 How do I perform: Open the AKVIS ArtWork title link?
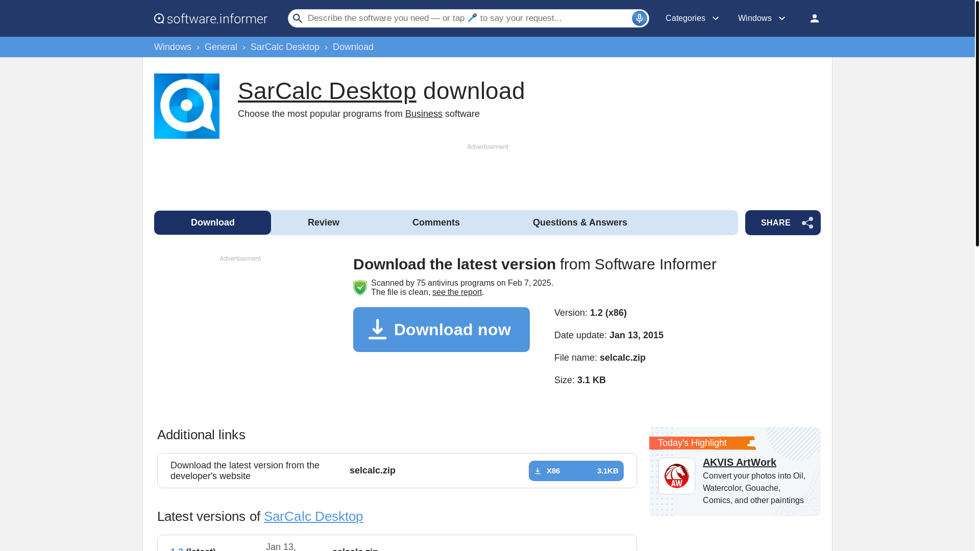click(739, 462)
